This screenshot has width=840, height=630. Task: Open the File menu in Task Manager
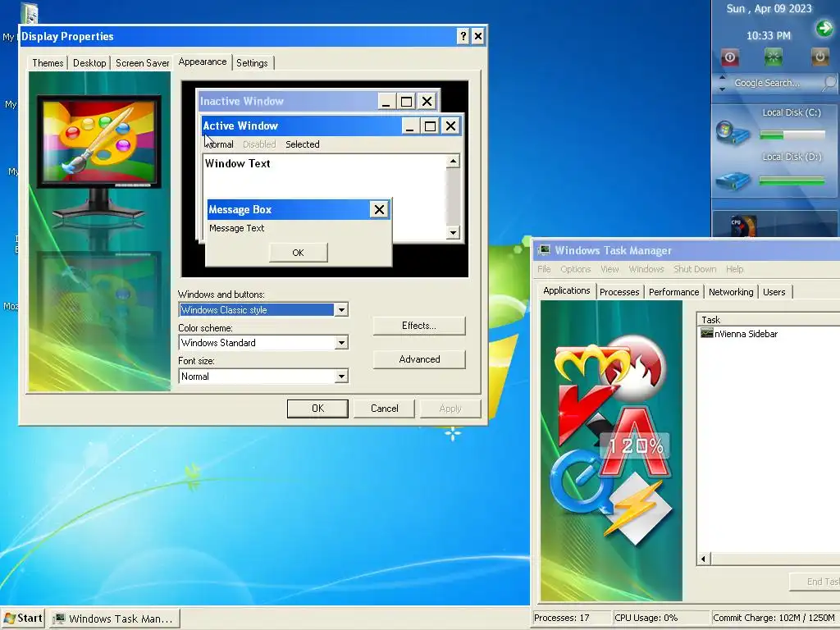click(x=545, y=269)
